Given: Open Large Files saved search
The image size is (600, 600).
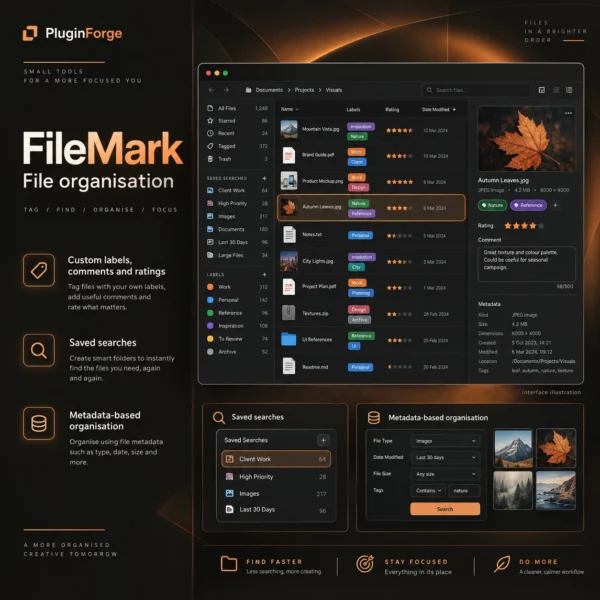Looking at the screenshot, I should (x=237, y=255).
